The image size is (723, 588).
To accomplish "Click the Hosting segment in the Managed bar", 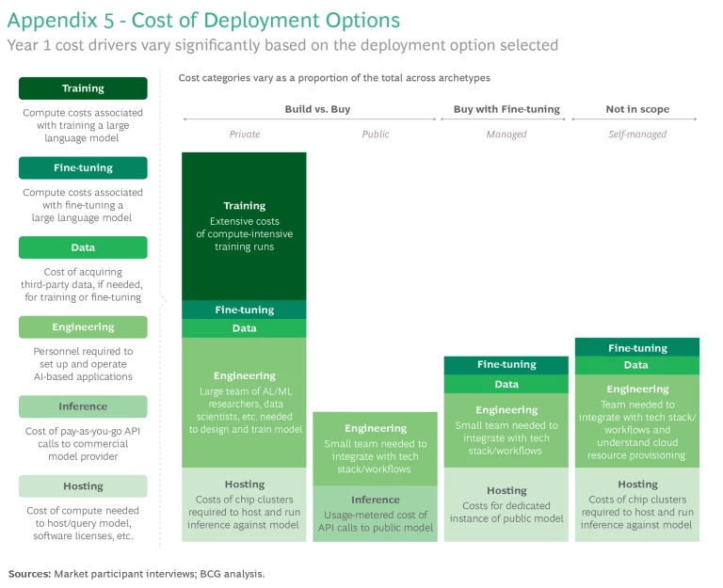I will pyautogui.click(x=506, y=504).
